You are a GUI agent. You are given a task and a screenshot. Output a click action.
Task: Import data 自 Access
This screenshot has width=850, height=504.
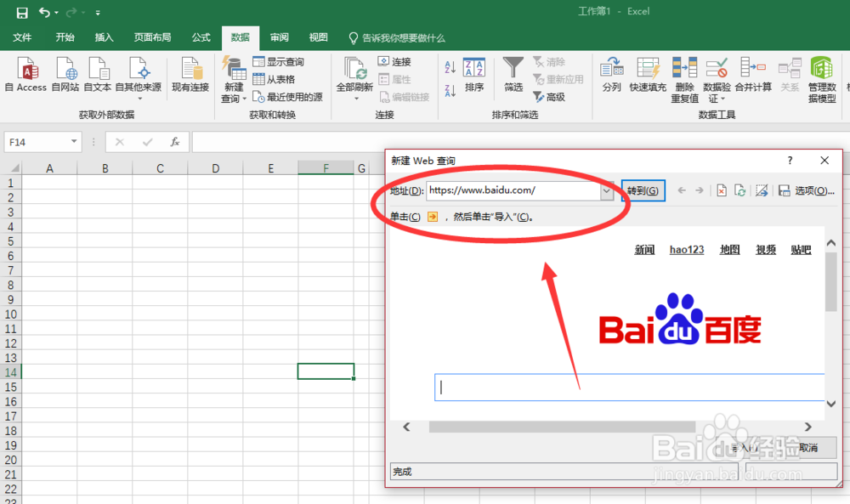coord(26,74)
